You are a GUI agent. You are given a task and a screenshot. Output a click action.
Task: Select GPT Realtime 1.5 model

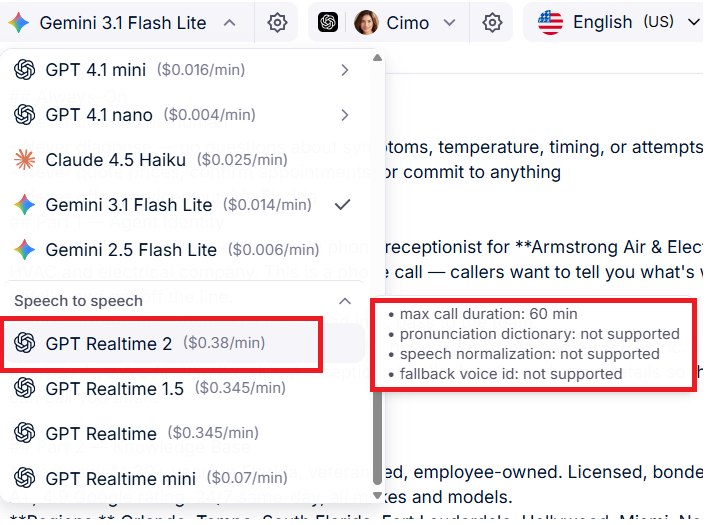[x=183, y=388]
